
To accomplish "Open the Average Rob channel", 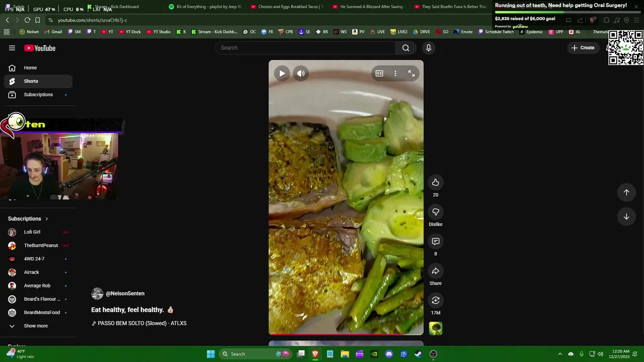I will pos(38,286).
